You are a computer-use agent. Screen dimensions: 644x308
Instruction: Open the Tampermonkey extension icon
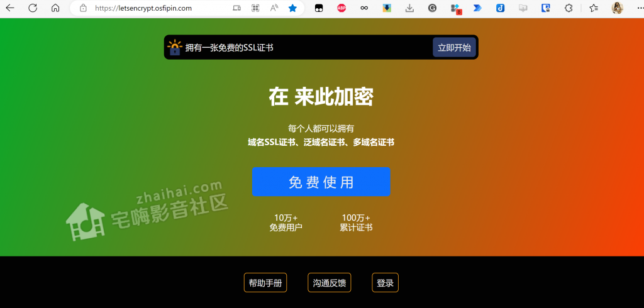pyautogui.click(x=319, y=8)
